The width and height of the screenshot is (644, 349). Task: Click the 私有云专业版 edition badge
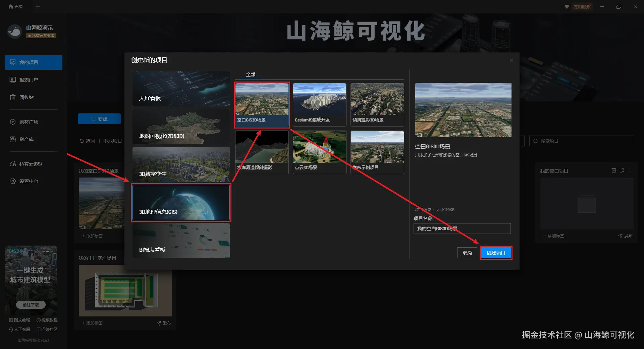[41, 36]
